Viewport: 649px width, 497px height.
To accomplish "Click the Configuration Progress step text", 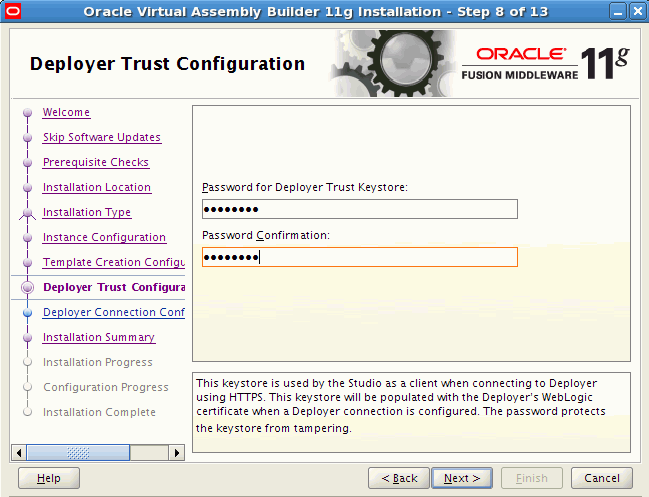I will coord(106,387).
